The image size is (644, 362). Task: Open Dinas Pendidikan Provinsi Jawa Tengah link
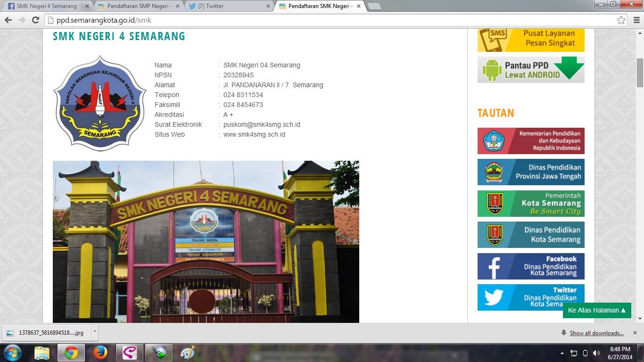(x=531, y=172)
